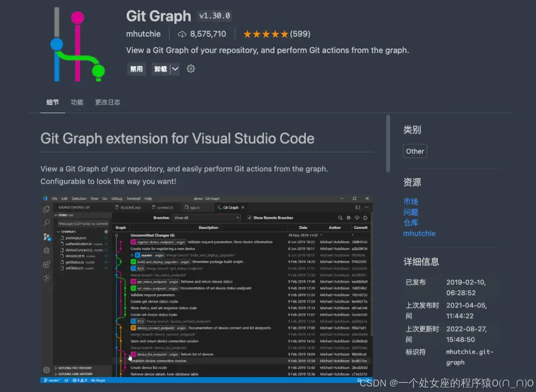Open Git Graph repository settings cog

[x=348, y=218]
